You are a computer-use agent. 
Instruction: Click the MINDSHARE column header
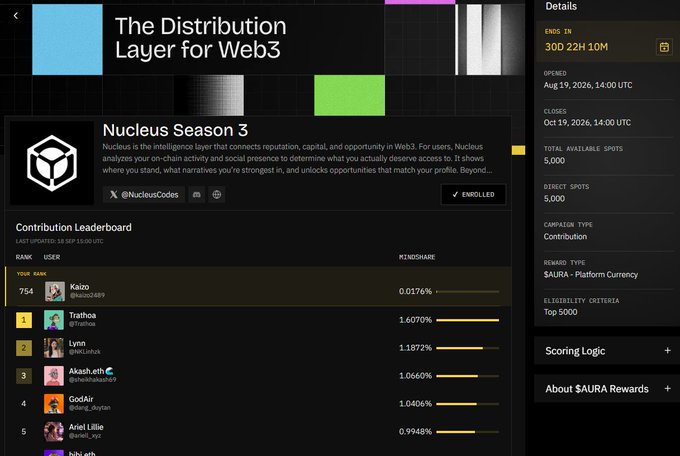coord(417,257)
